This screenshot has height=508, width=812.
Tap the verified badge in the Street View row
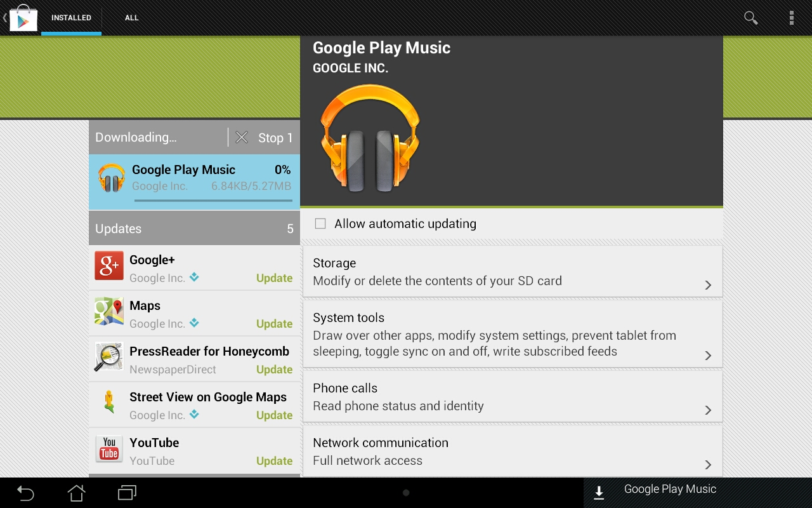[x=195, y=414]
